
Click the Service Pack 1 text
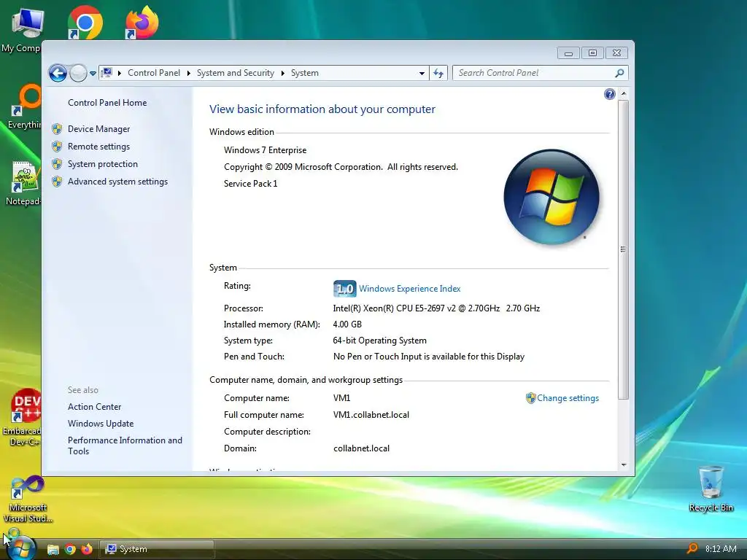click(x=251, y=183)
